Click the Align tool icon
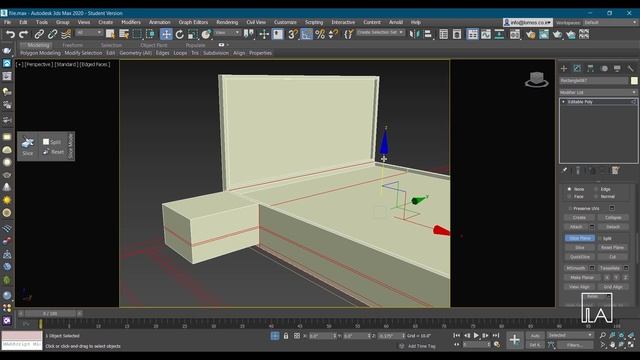Screen dimensions: 640x360 (x=427, y=34)
